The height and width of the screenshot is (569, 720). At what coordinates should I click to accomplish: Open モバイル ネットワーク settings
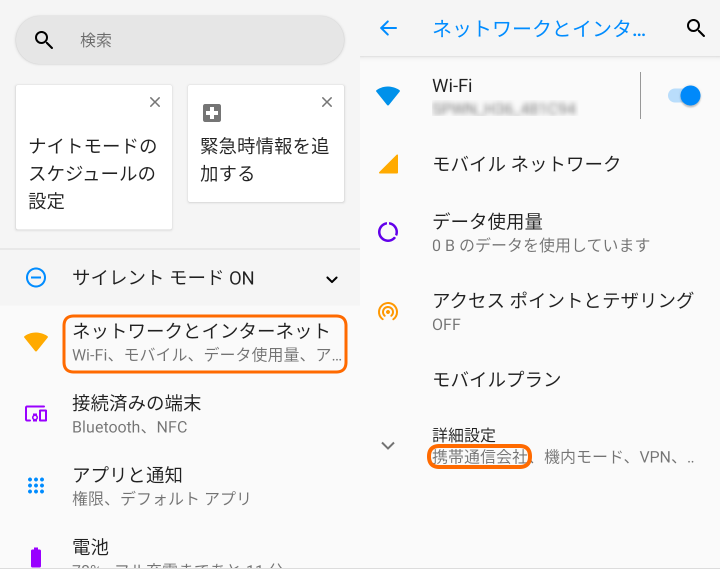coord(526,164)
